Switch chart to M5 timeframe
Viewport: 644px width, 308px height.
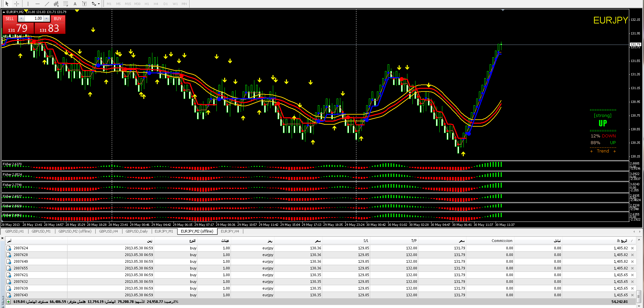coord(118,4)
